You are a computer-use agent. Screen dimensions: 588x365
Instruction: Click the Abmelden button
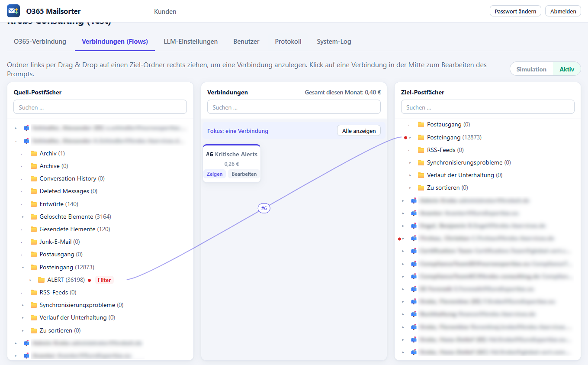click(x=563, y=11)
